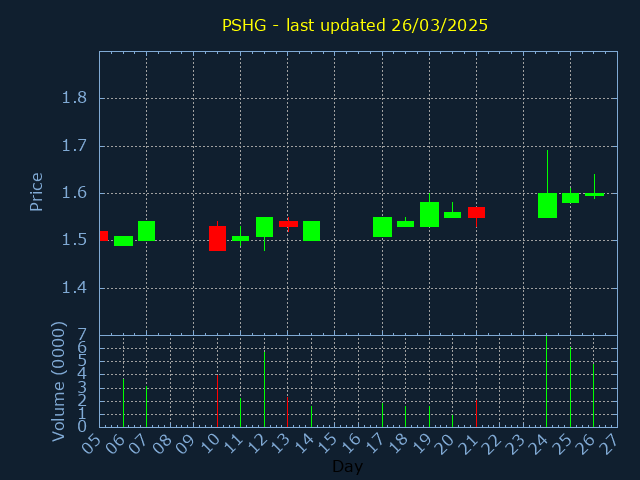Click the red volume bar for day 21
This screenshot has width=640, height=480.
click(476, 413)
